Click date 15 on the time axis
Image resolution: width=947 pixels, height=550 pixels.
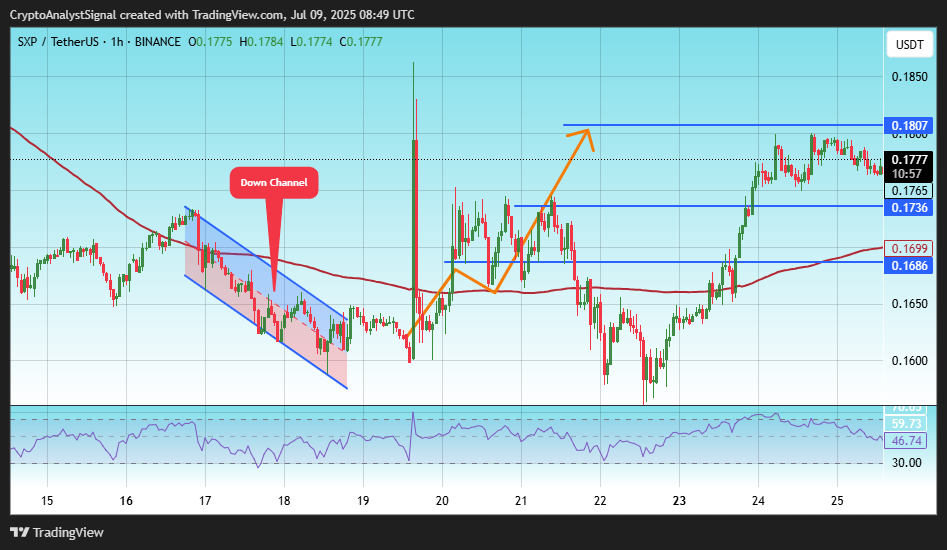[47, 500]
